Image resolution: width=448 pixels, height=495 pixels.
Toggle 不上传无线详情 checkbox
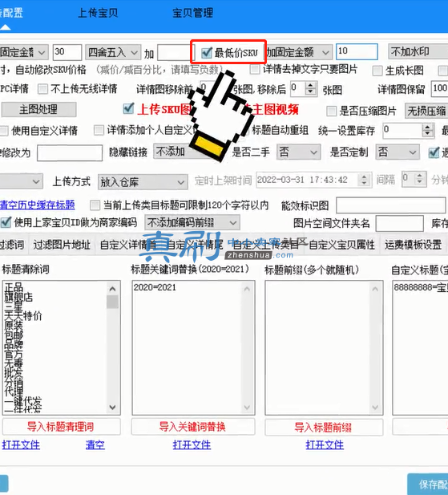(x=42, y=89)
